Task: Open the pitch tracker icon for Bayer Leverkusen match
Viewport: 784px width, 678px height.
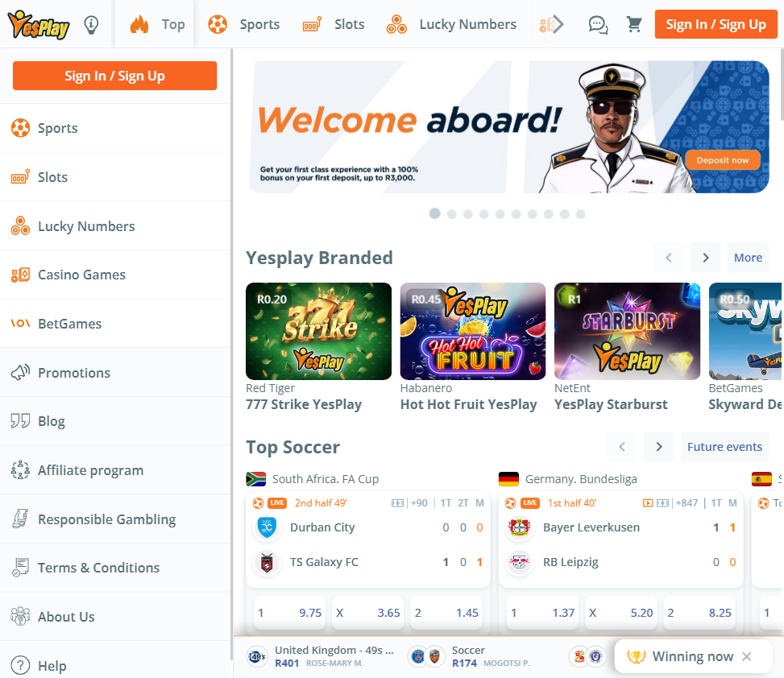Action: click(x=662, y=503)
